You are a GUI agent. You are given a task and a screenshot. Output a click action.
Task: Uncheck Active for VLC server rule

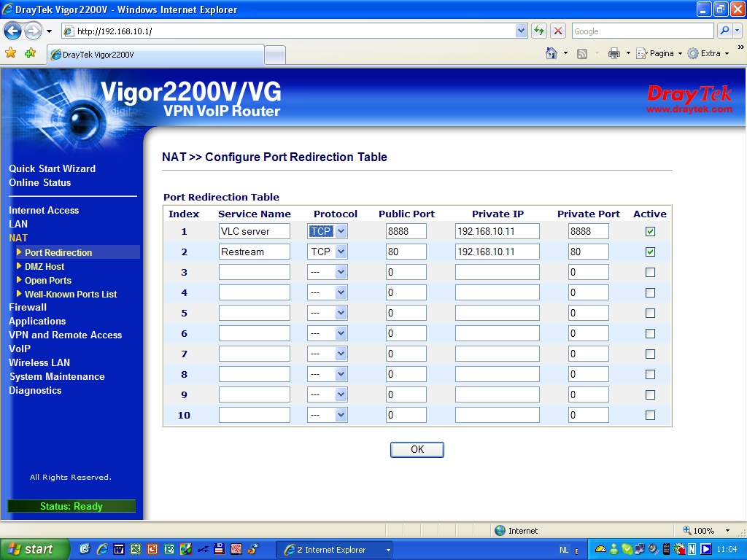[x=650, y=231]
